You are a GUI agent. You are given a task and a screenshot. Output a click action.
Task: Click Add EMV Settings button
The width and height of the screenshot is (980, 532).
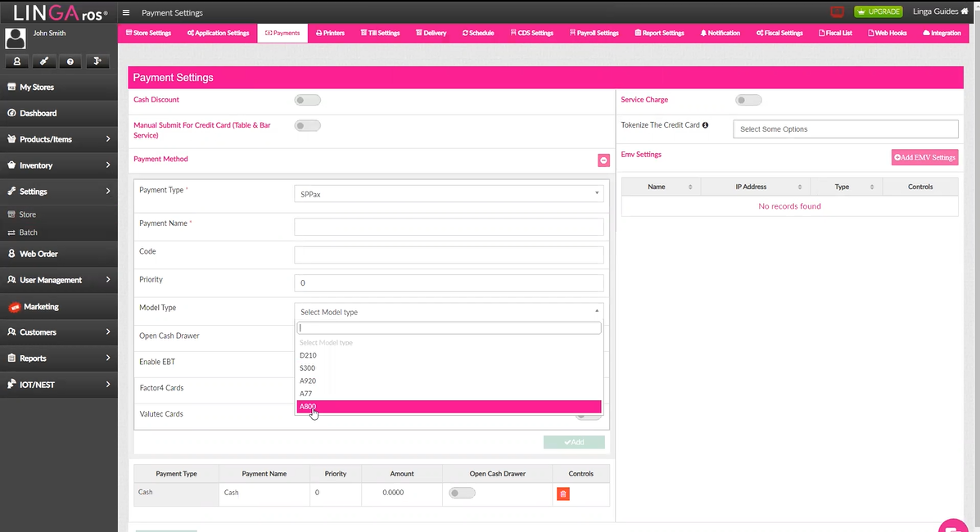click(x=924, y=157)
